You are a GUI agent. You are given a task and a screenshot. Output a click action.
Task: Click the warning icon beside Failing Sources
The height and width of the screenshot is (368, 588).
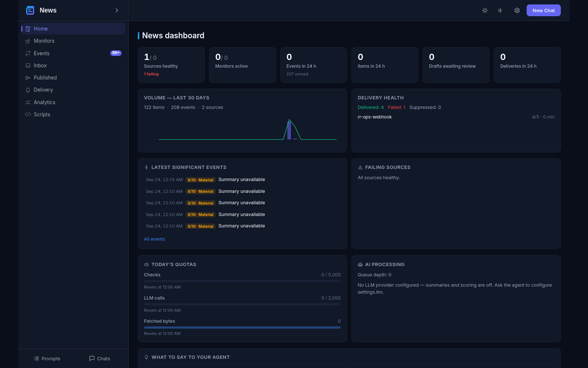pyautogui.click(x=360, y=167)
